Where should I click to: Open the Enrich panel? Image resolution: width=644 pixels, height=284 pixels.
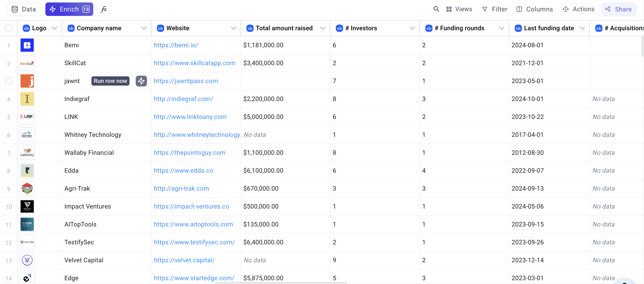[x=69, y=9]
